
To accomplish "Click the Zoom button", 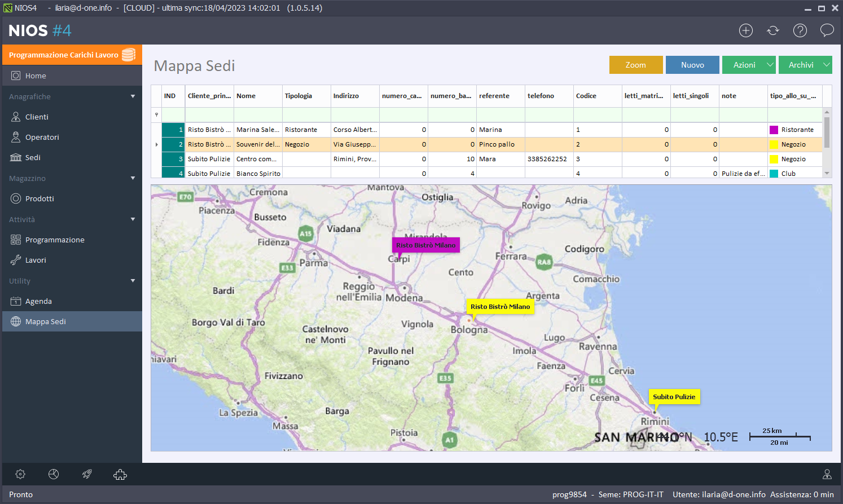I will [635, 65].
